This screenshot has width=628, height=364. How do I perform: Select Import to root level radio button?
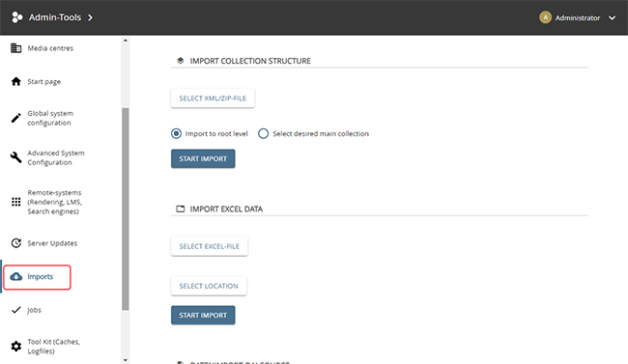176,134
